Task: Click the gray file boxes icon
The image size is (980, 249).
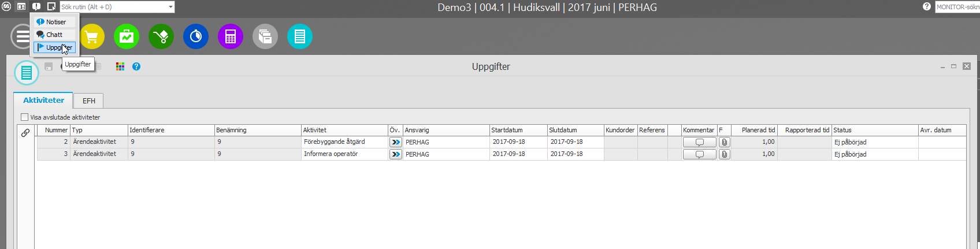Action: (265, 37)
